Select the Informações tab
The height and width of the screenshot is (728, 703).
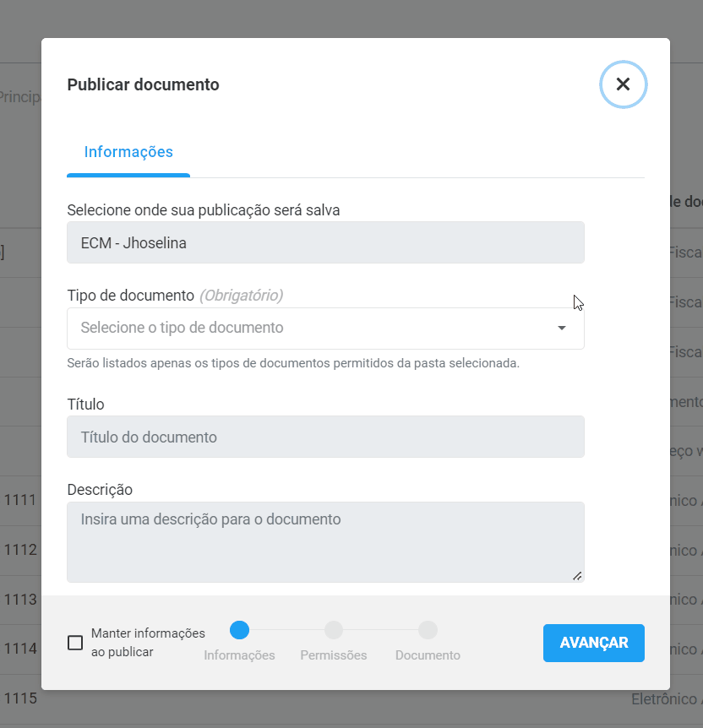(128, 152)
